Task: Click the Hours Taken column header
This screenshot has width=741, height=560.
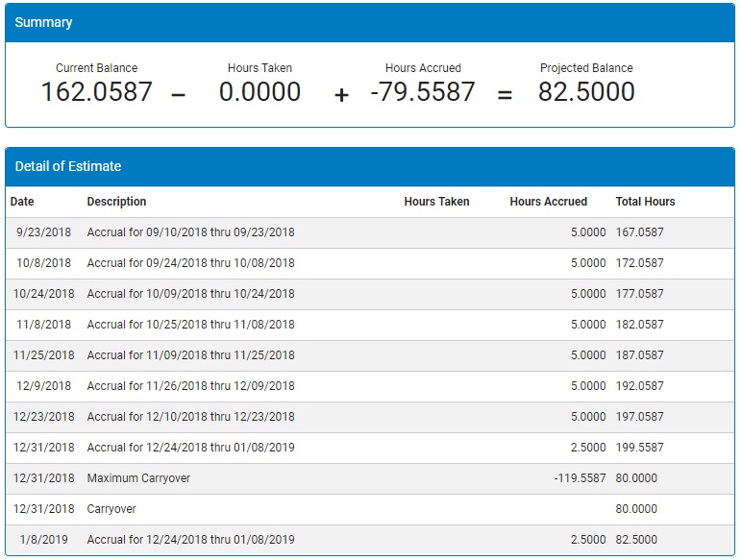Action: click(436, 202)
